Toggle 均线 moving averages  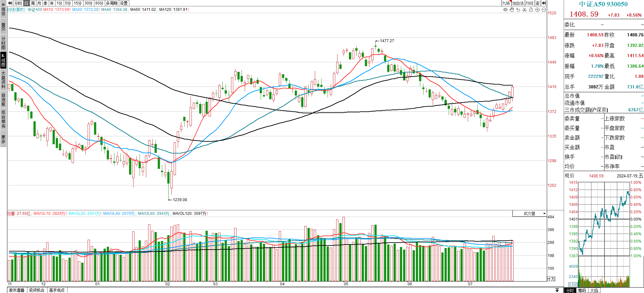(530, 3)
